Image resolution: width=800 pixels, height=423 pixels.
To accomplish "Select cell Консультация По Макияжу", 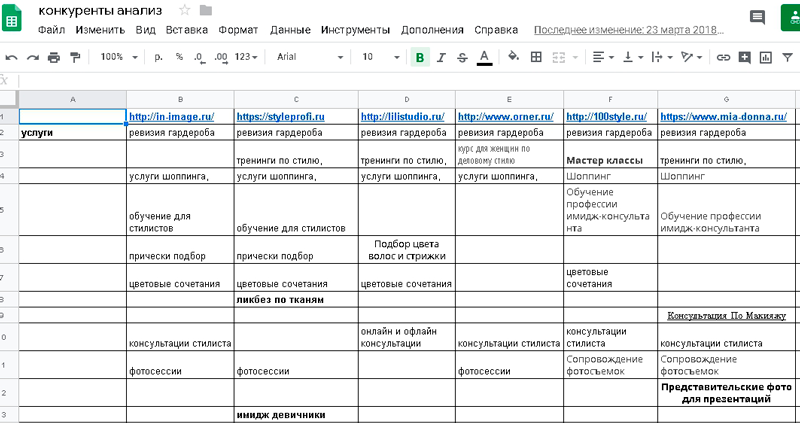I will pyautogui.click(x=727, y=315).
